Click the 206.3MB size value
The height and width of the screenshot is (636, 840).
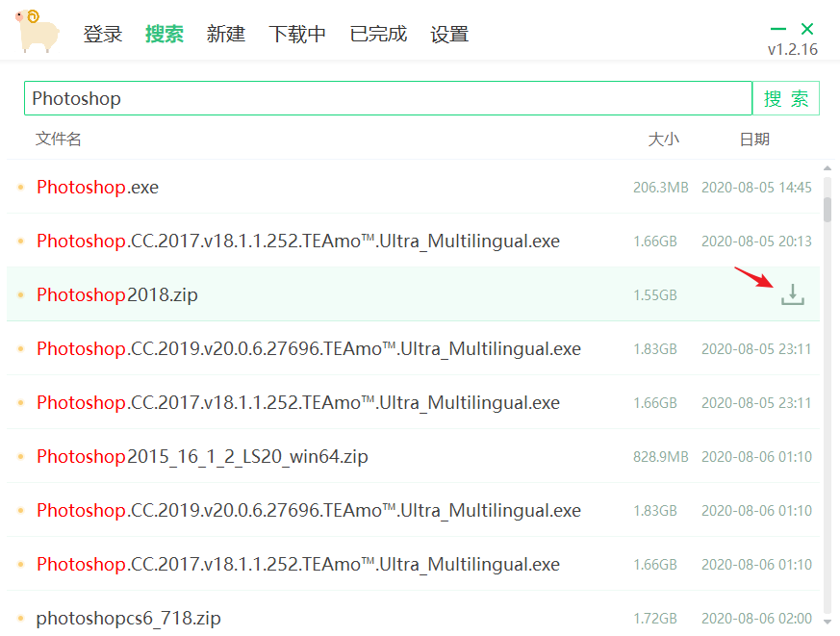coord(660,187)
